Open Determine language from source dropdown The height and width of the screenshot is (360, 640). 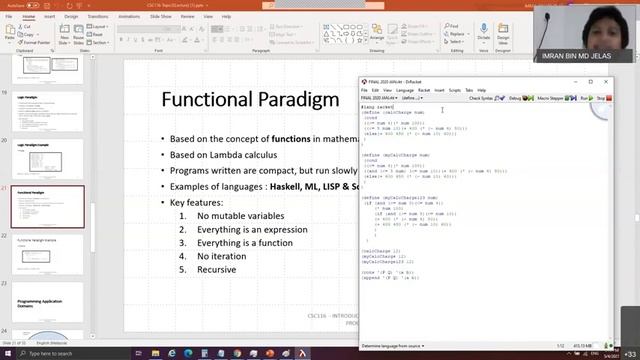393,346
